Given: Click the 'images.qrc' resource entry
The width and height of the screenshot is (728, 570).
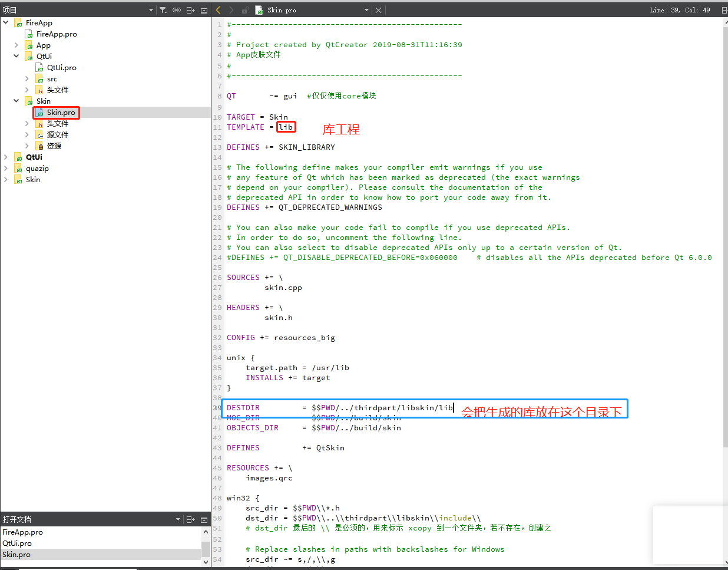Looking at the screenshot, I should point(269,478).
